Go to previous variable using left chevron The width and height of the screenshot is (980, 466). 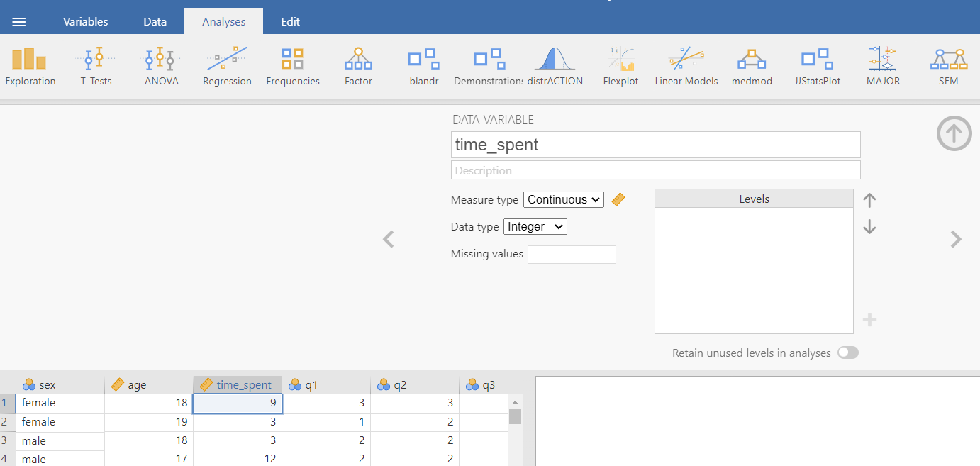[388, 240]
